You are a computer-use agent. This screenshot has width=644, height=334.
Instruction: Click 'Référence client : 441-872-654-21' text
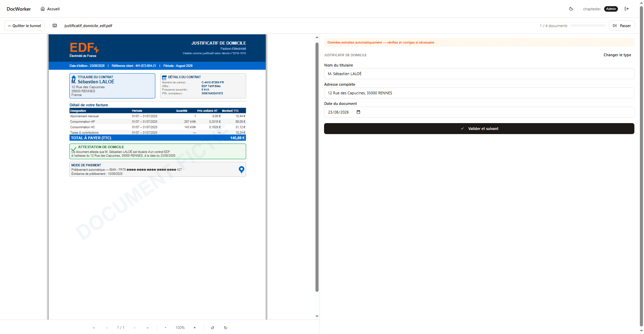tap(134, 66)
